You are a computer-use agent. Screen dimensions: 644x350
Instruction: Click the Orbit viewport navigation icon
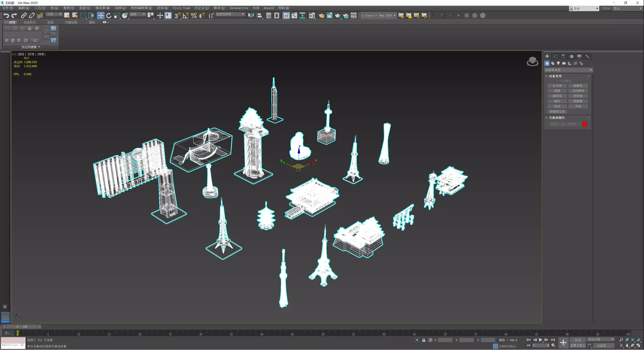click(633, 345)
